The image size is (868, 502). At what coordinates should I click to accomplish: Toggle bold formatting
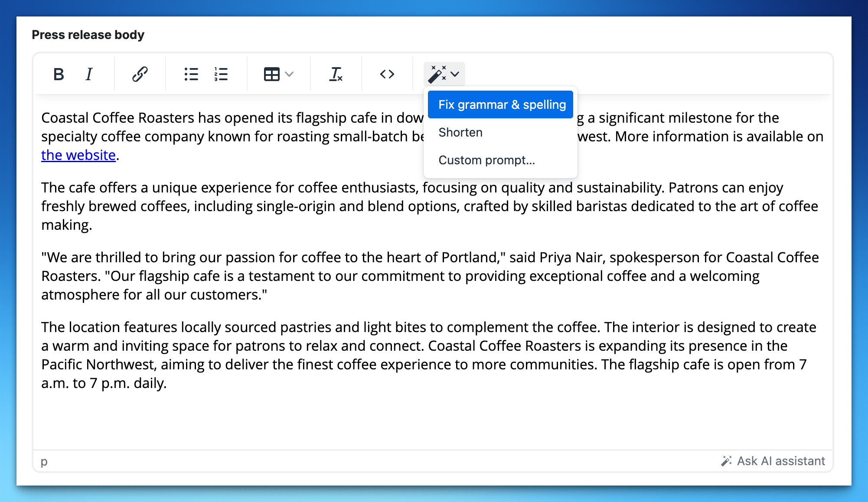click(59, 74)
